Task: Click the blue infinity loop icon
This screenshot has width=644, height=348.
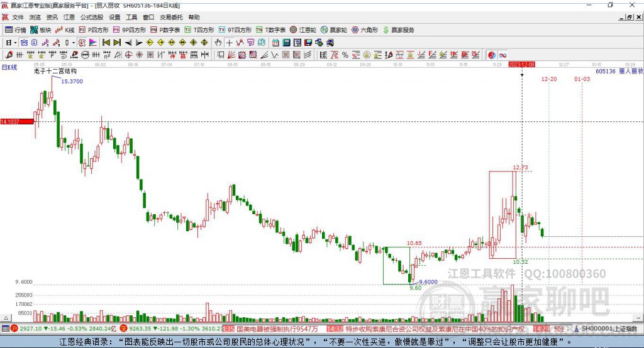Action: [502, 55]
